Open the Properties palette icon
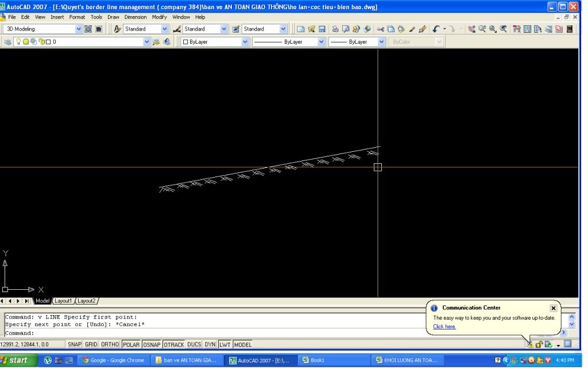588x368 pixels. (x=517, y=29)
